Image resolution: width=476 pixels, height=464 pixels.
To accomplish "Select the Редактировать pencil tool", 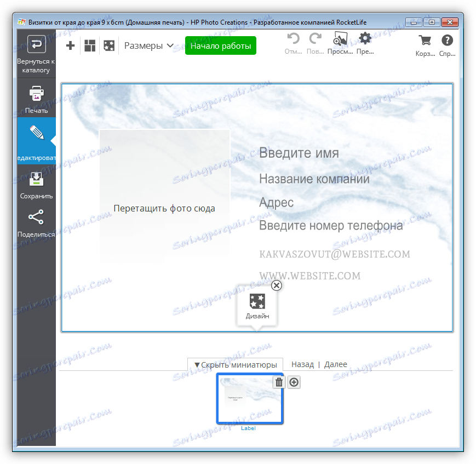I will pyautogui.click(x=37, y=141).
